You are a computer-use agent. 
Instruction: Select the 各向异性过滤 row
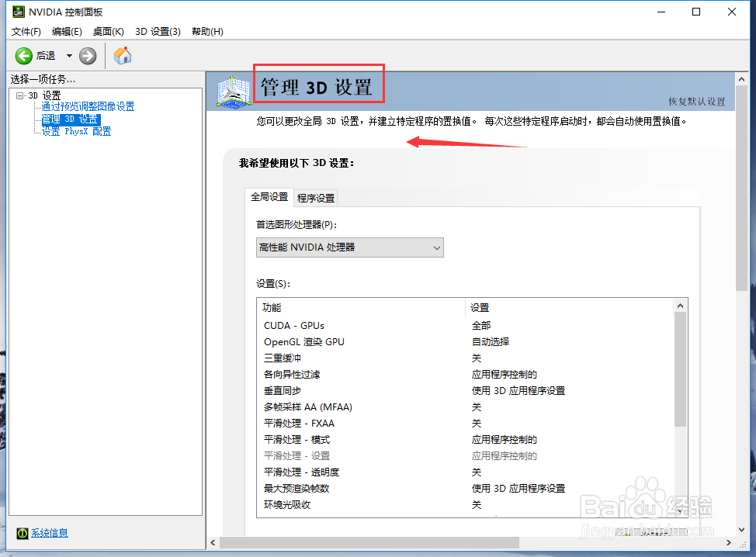coord(465,375)
